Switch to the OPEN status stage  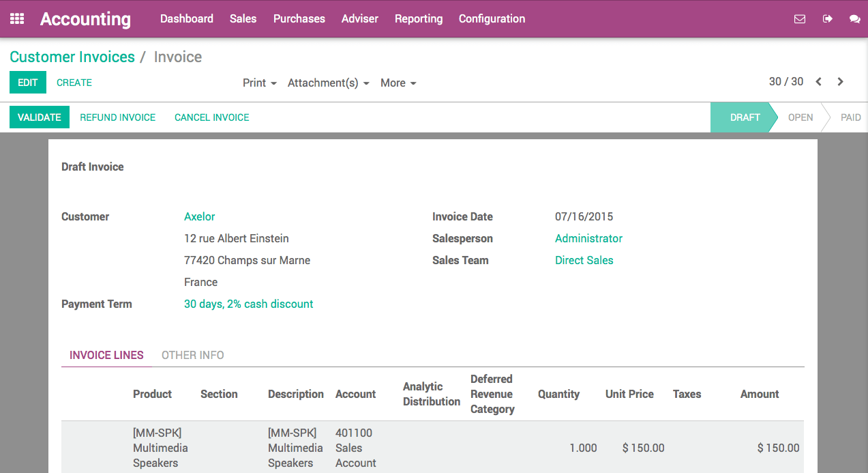800,117
